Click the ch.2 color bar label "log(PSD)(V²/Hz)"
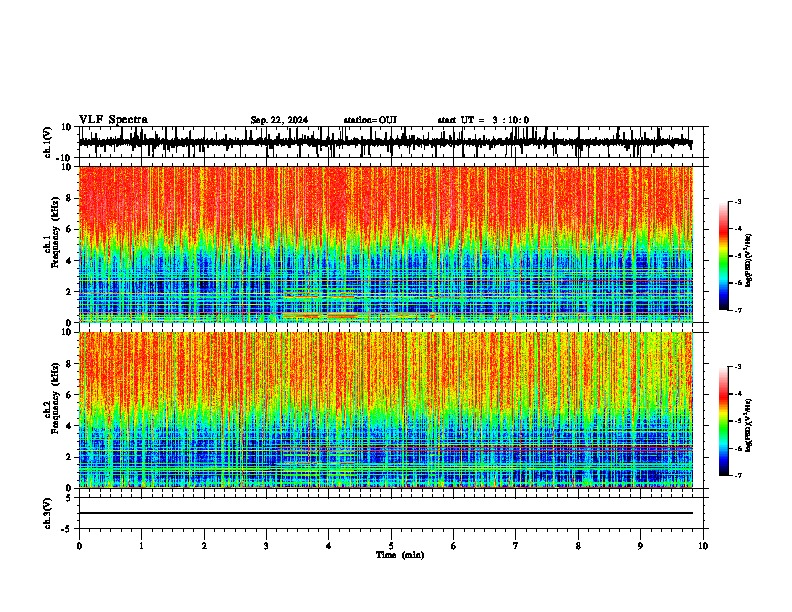Viewport: 792px width, 612px height. click(x=749, y=425)
